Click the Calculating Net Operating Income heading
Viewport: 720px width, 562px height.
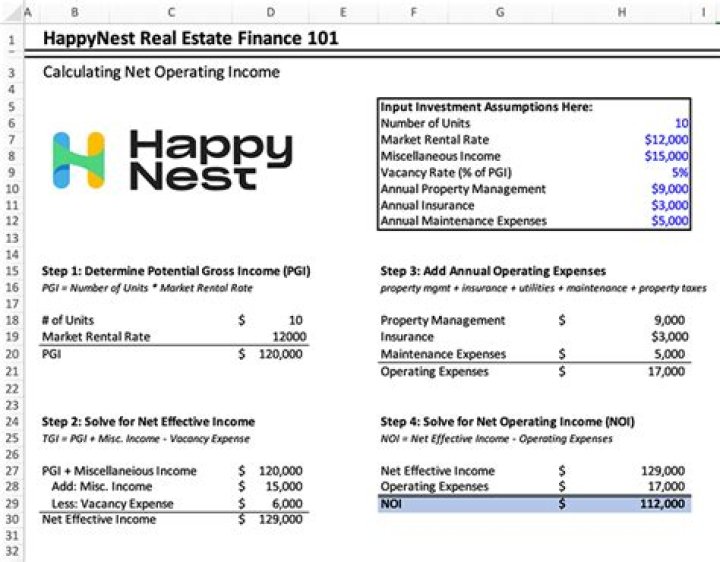[161, 72]
